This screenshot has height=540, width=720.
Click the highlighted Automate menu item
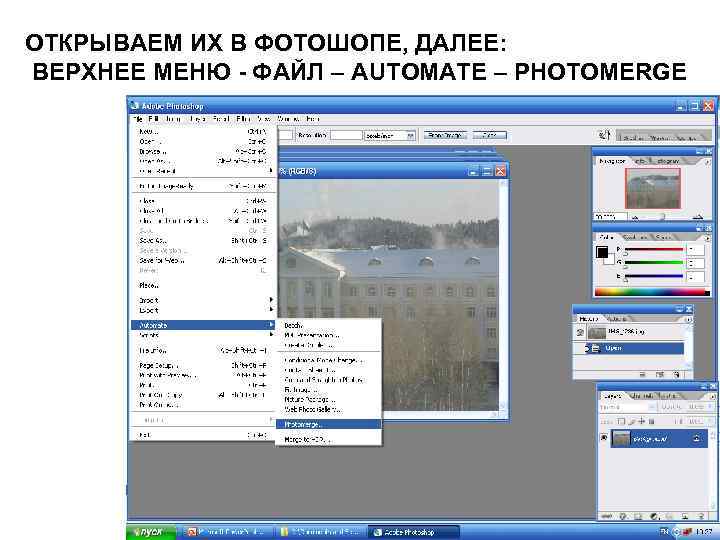(203, 325)
